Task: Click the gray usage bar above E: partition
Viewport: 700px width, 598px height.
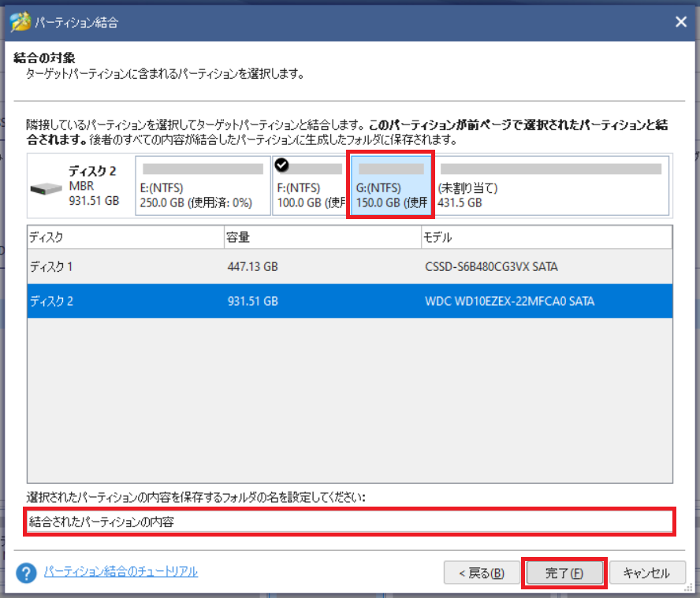Action: (201, 167)
